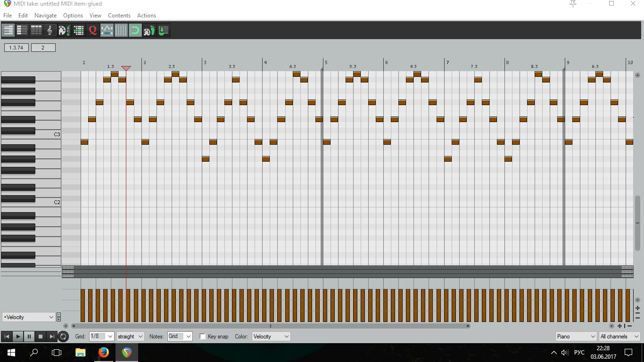Open Quantize with the red Q icon
Image resolution: width=644 pixels, height=362 pixels.
(92, 31)
